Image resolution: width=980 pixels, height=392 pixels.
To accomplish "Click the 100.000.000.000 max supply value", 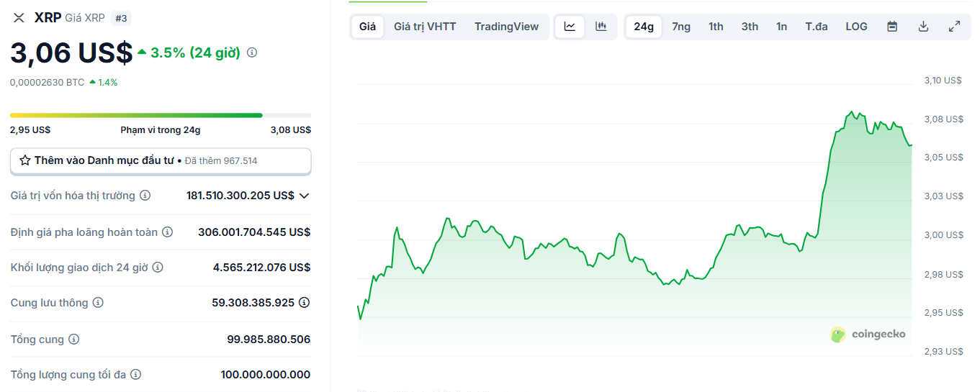I will point(266,374).
